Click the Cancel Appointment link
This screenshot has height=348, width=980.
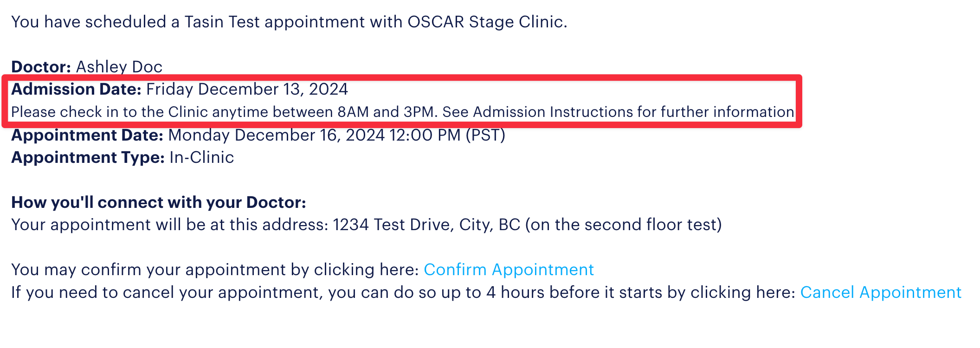[881, 292]
